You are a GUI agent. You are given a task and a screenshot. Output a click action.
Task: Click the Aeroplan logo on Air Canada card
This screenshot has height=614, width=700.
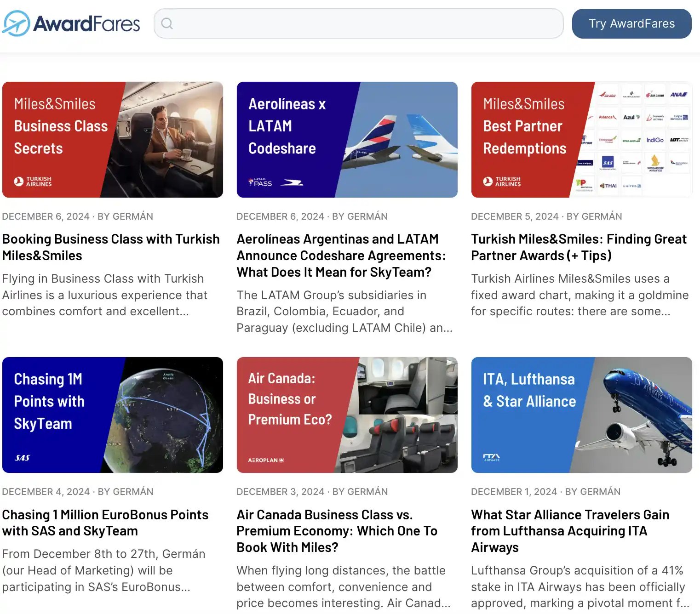tap(266, 460)
